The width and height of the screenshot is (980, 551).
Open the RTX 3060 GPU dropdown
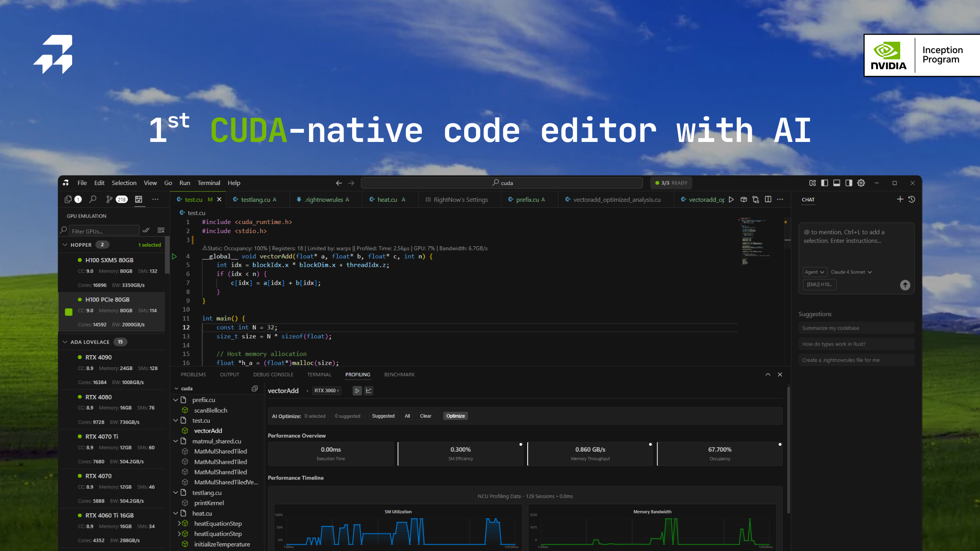coord(327,390)
